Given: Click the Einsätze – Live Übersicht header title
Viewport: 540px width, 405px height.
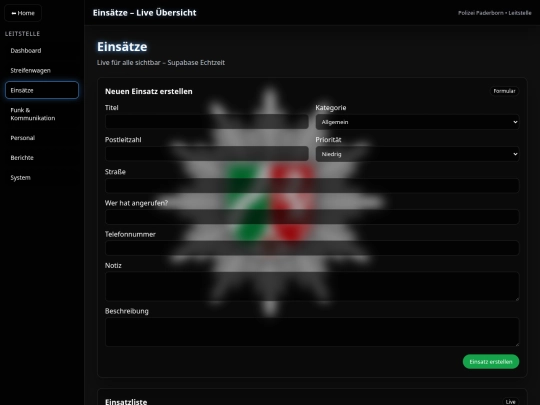Looking at the screenshot, I should pos(145,13).
